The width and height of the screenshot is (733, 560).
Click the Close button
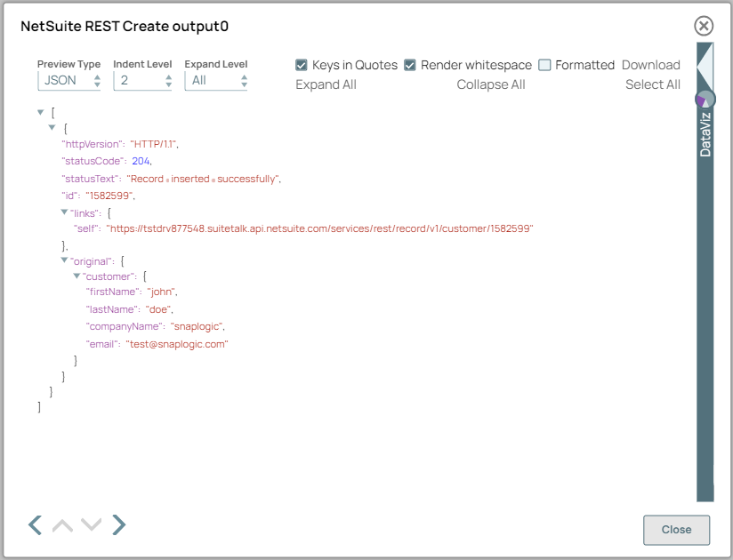click(676, 531)
